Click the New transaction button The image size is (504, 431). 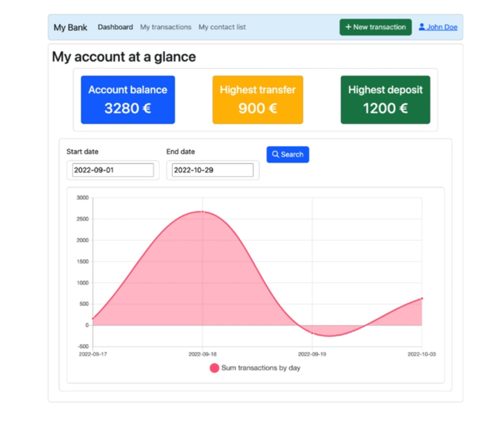tap(375, 27)
